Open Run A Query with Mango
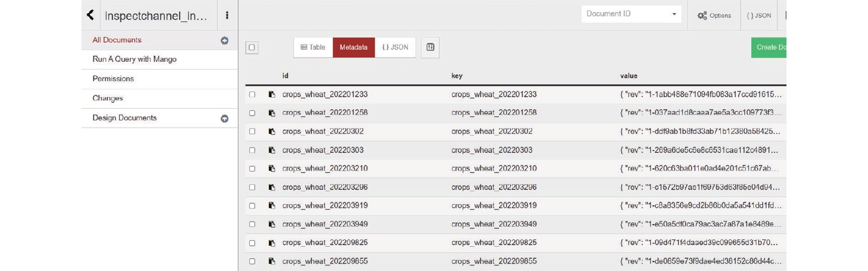868x271 pixels. pyautogui.click(x=134, y=59)
